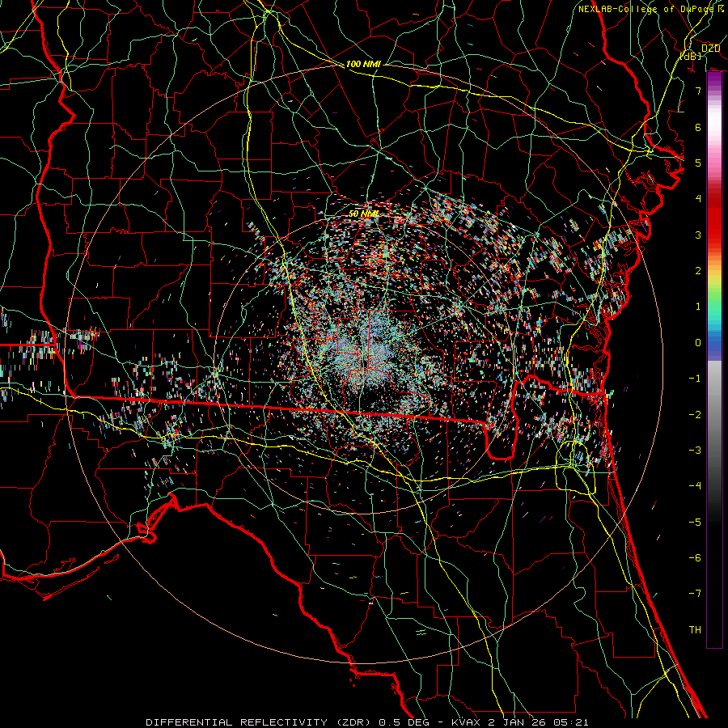Click the 0 tick label on color scale

pos(698,343)
